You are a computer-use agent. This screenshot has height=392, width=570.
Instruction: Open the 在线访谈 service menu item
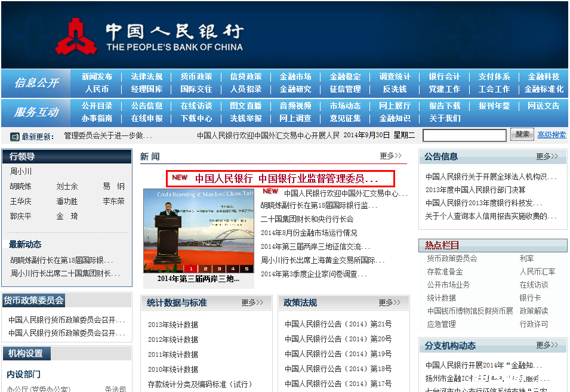(x=196, y=106)
